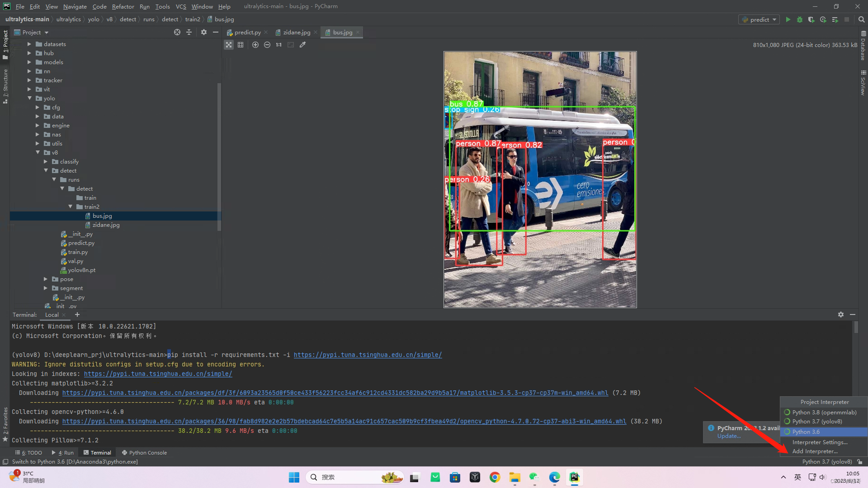Collapse the v8 folder
868x488 pixels.
tap(38, 153)
